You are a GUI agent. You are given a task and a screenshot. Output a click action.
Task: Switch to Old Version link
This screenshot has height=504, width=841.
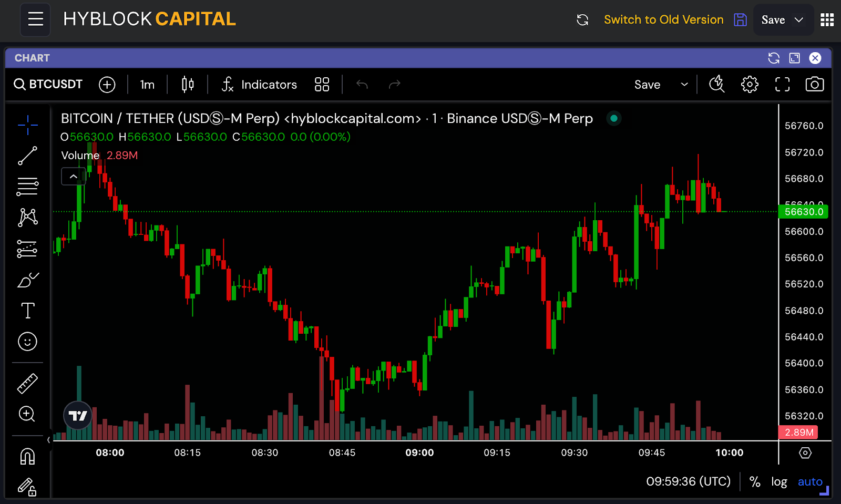(663, 19)
